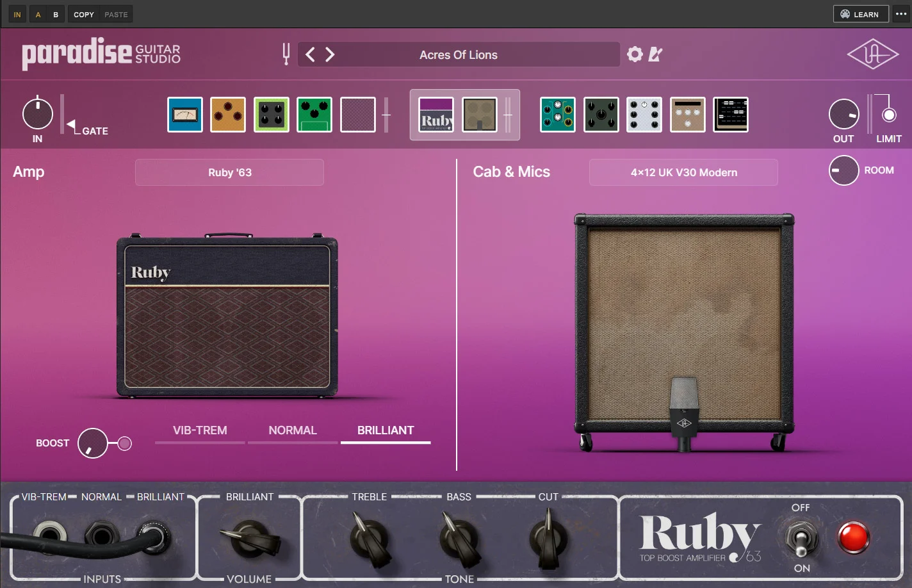This screenshot has height=588, width=912.
Task: Select the blue compressor pedal with meter
Action: (x=185, y=115)
